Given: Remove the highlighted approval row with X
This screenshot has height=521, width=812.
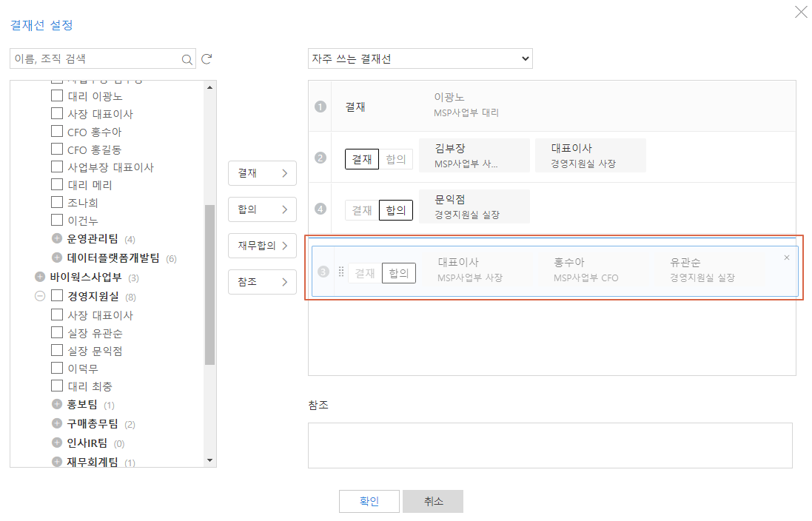Looking at the screenshot, I should [786, 258].
